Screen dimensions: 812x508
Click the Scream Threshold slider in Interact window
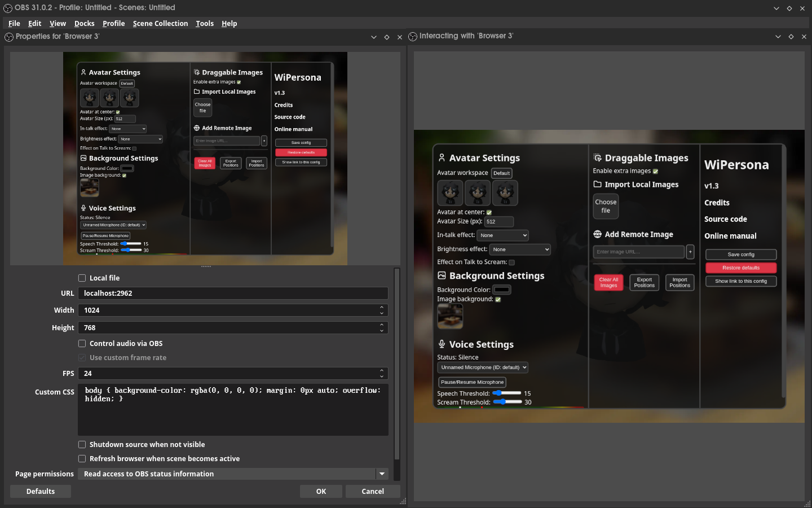[x=507, y=402]
